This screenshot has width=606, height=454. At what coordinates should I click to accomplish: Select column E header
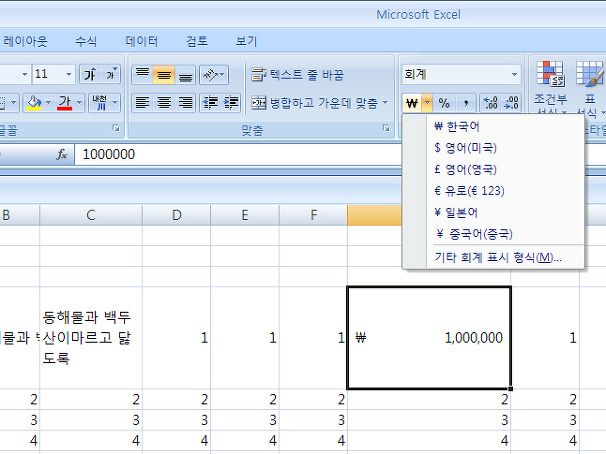[245, 215]
